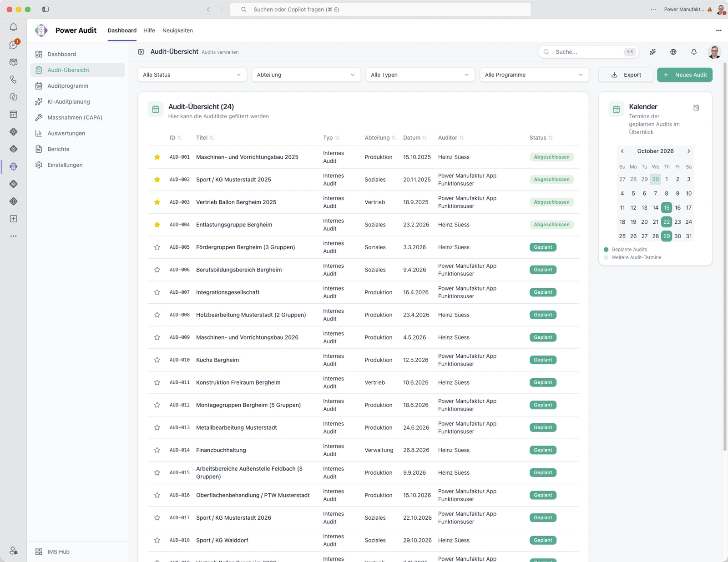Go to next month in calendar
The image size is (728, 562).
tap(689, 151)
